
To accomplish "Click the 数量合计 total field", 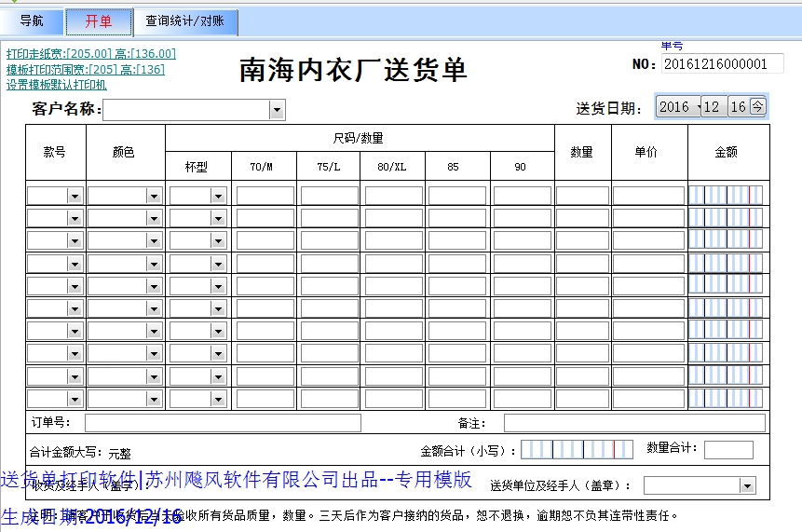I will coord(728,450).
